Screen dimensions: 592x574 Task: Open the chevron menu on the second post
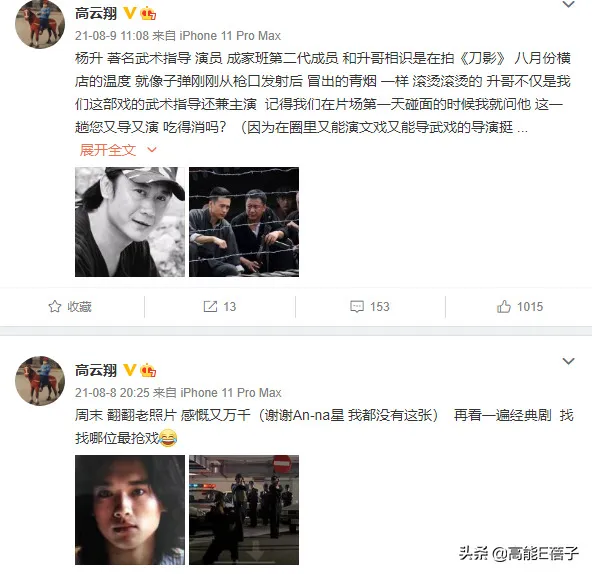pos(568,361)
